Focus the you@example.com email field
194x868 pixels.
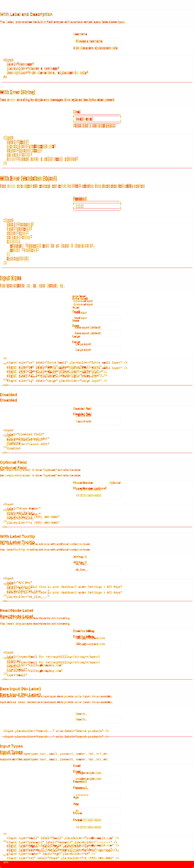tap(97, 778)
